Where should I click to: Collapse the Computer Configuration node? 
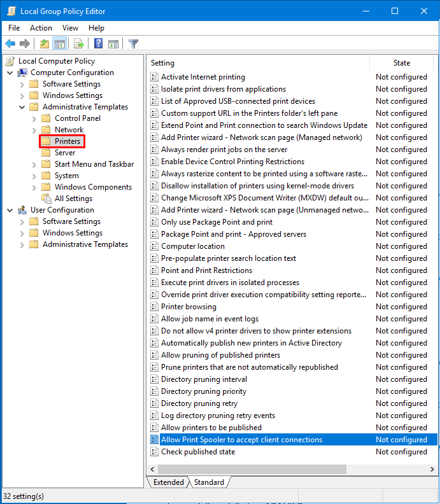[10, 73]
